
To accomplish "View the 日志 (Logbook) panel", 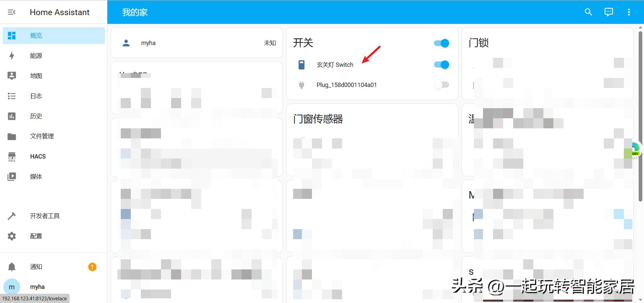I will click(36, 96).
